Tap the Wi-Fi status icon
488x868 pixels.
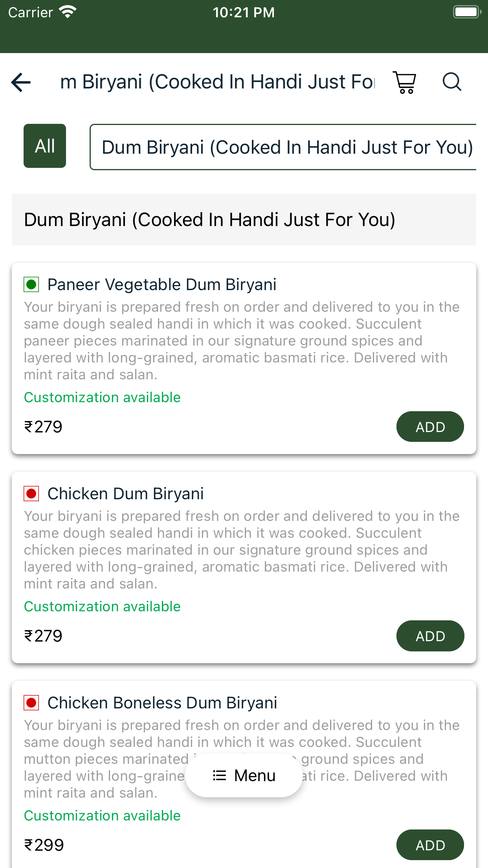(x=68, y=12)
